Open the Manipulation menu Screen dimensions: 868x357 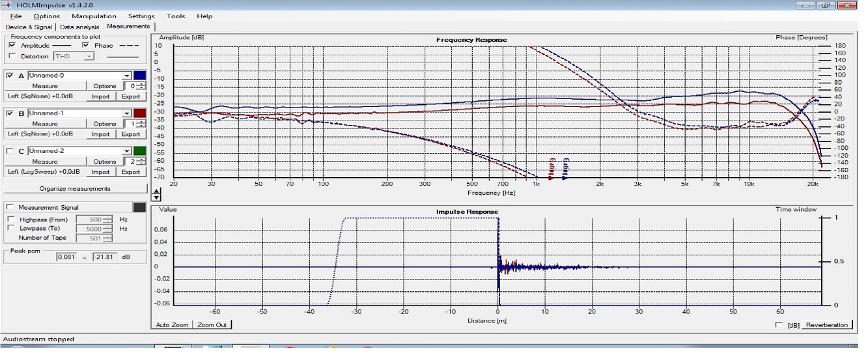point(94,16)
